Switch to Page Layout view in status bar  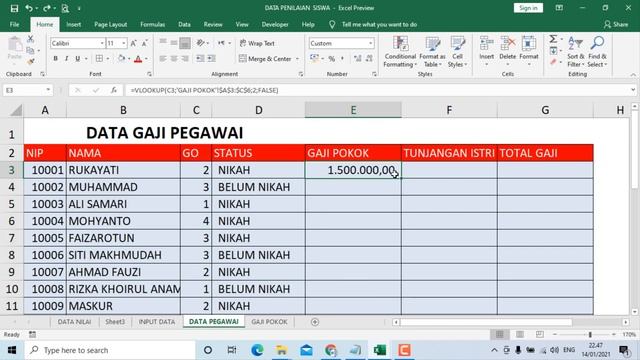coord(520,334)
